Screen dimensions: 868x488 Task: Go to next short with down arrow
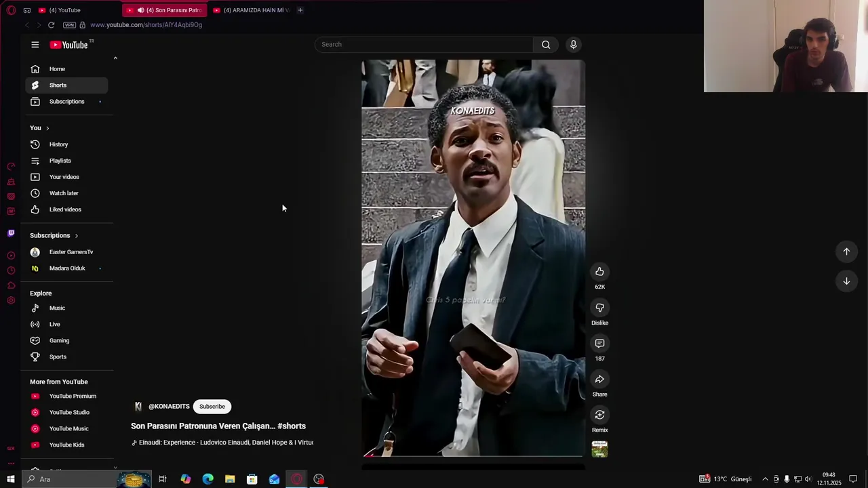point(846,281)
